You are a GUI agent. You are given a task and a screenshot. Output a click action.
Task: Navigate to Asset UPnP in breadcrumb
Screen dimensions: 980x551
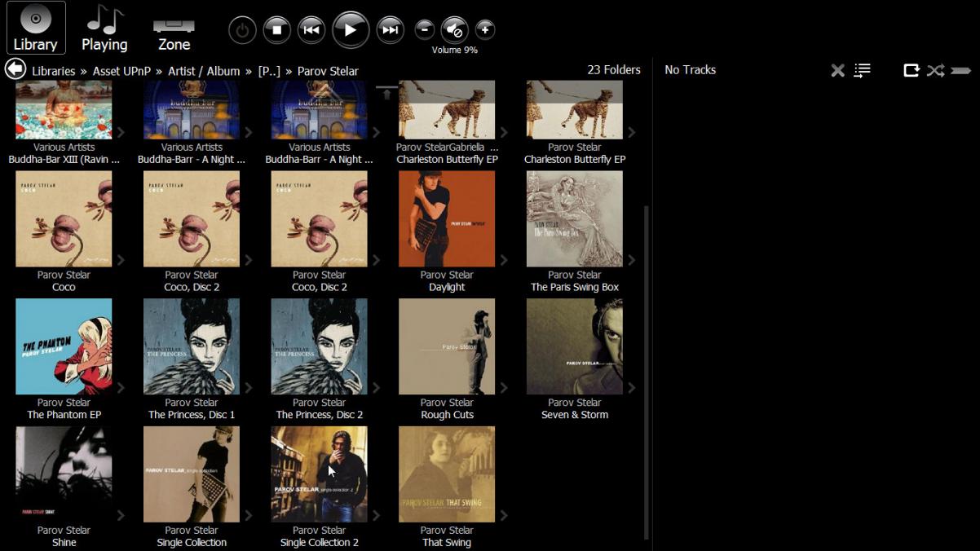pos(122,71)
